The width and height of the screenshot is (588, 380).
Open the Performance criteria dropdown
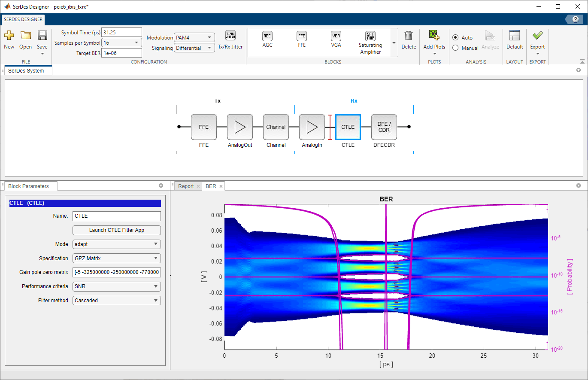[117, 286]
